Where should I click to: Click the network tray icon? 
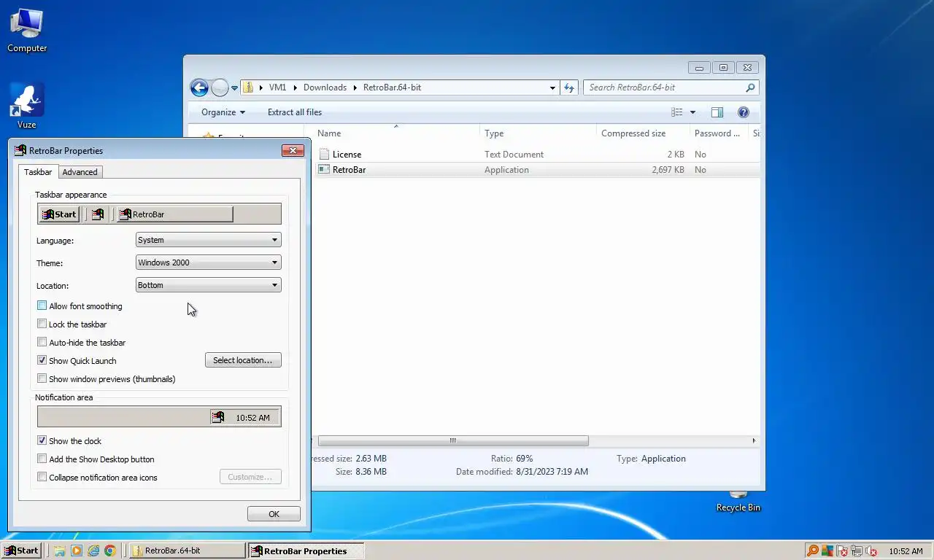pyautogui.click(x=856, y=551)
